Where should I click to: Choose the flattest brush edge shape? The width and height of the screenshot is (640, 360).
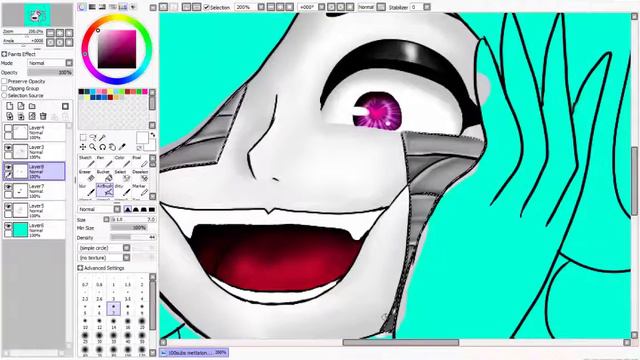(151, 209)
